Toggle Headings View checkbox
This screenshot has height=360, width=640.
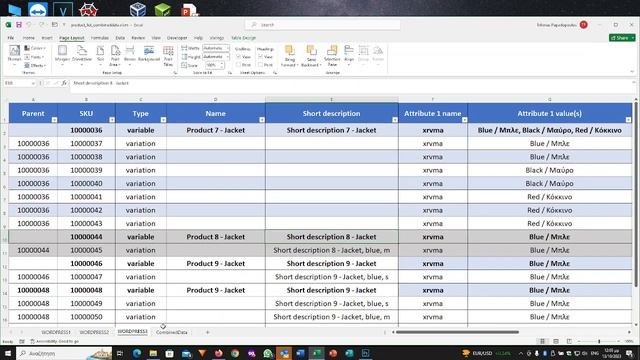click(260, 57)
